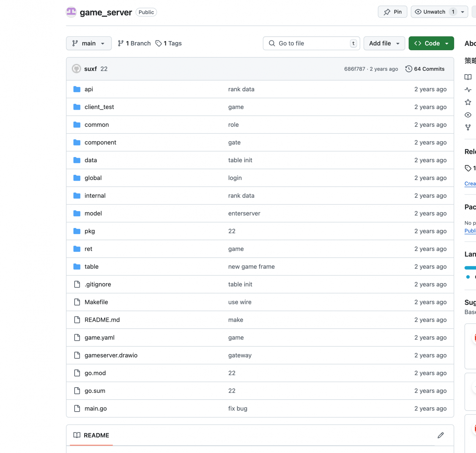Click the common folder icon
This screenshot has height=453, width=476.
(x=77, y=125)
